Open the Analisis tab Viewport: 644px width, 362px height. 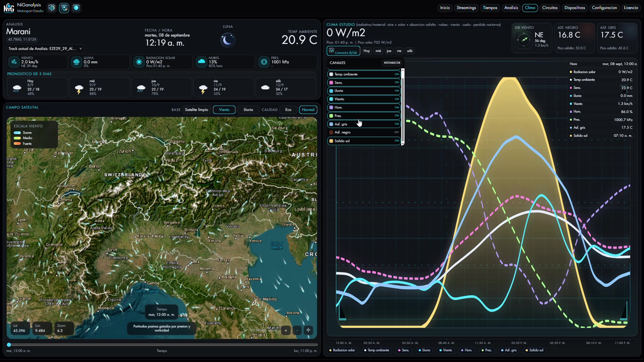[x=511, y=8]
